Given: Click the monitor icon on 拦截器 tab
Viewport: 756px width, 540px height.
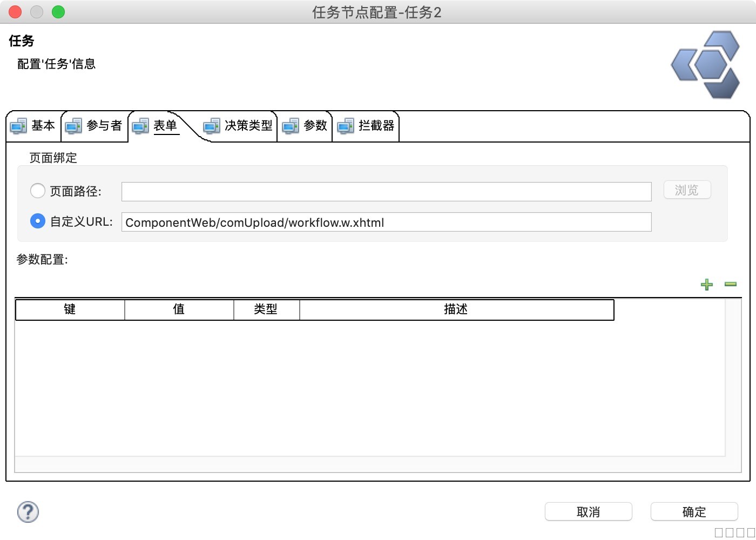Looking at the screenshot, I should pyautogui.click(x=346, y=126).
